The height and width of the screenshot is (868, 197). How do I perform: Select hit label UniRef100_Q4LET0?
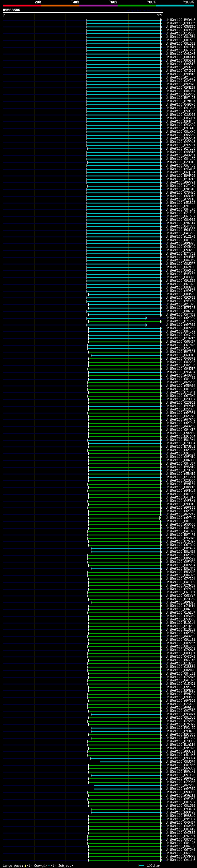point(180,47)
